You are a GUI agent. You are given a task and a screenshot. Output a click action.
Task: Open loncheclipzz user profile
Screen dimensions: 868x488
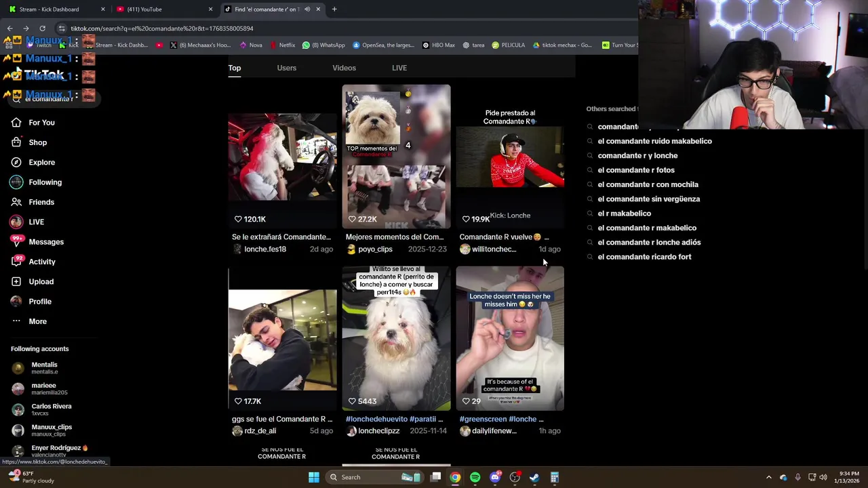coord(373,431)
